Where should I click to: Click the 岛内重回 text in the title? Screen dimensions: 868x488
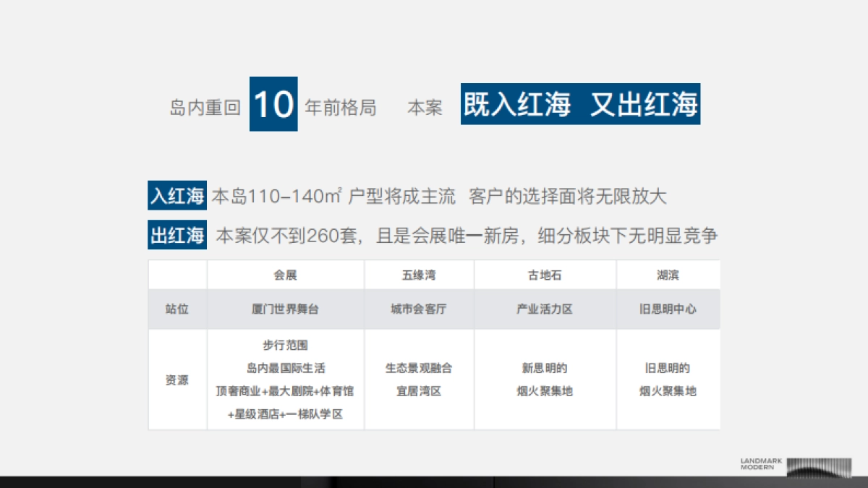coord(205,108)
